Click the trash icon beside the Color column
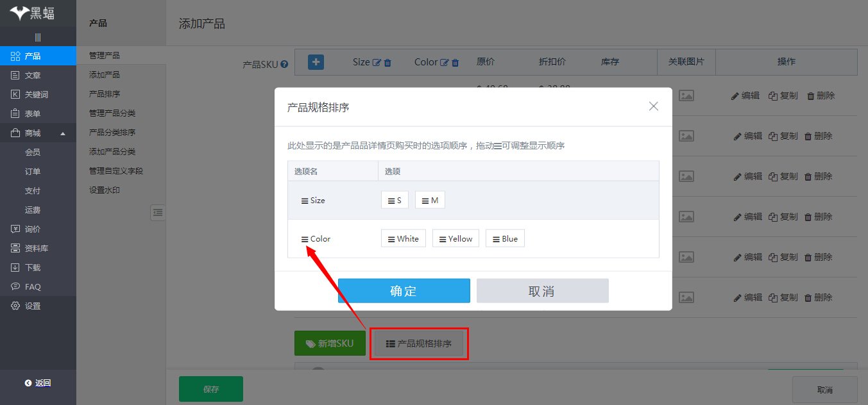Screen dimensions: 868x405 pos(455,62)
